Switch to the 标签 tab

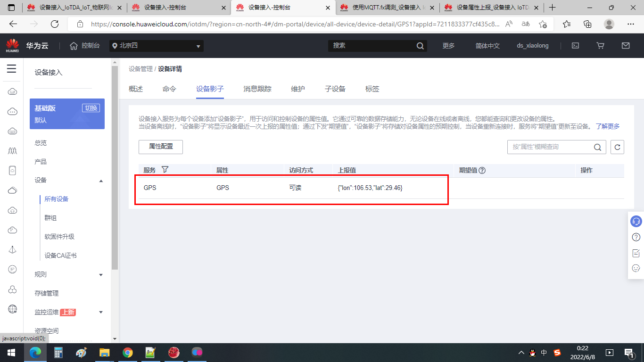tap(372, 89)
